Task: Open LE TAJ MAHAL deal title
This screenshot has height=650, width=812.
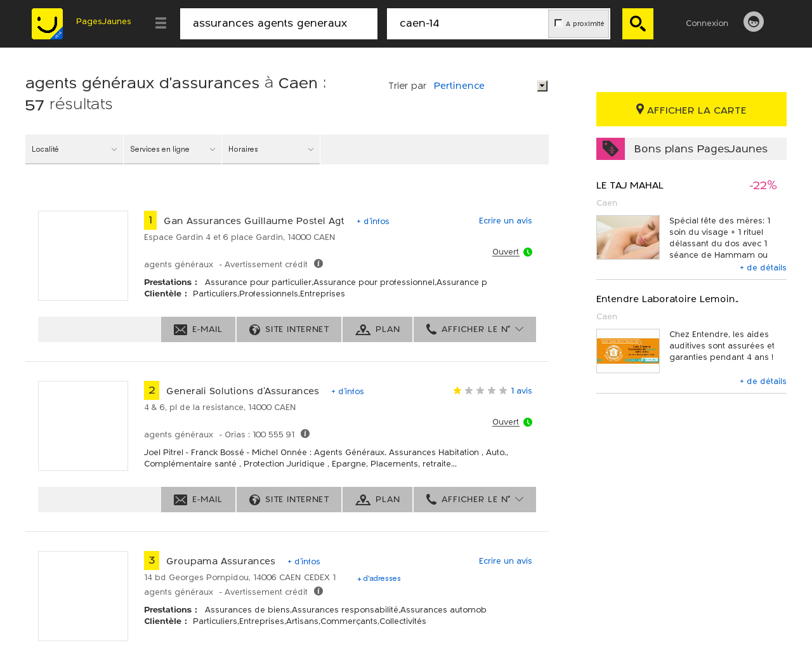Action: coord(630,185)
